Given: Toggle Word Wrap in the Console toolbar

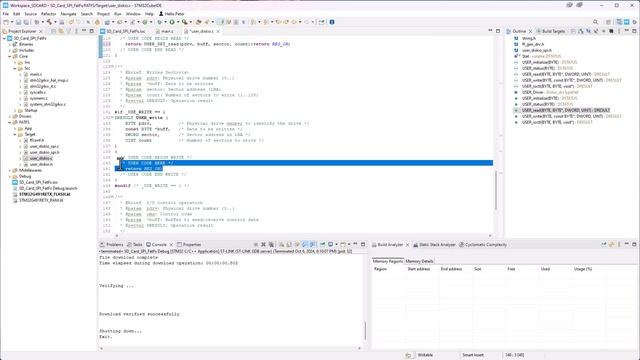Looking at the screenshot, I should coord(297,244).
